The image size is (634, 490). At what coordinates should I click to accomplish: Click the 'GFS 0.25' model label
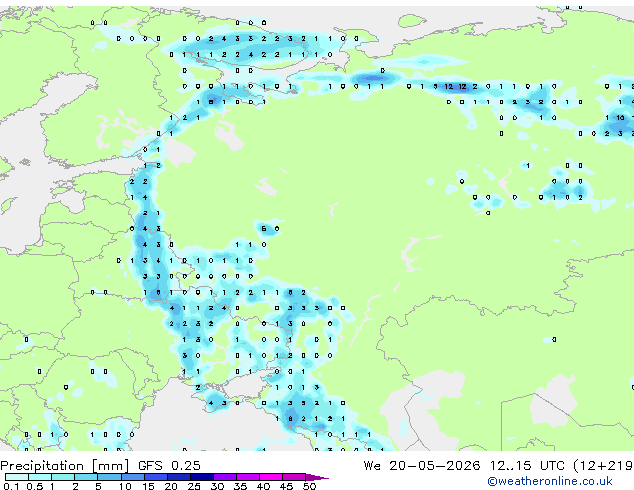click(169, 466)
